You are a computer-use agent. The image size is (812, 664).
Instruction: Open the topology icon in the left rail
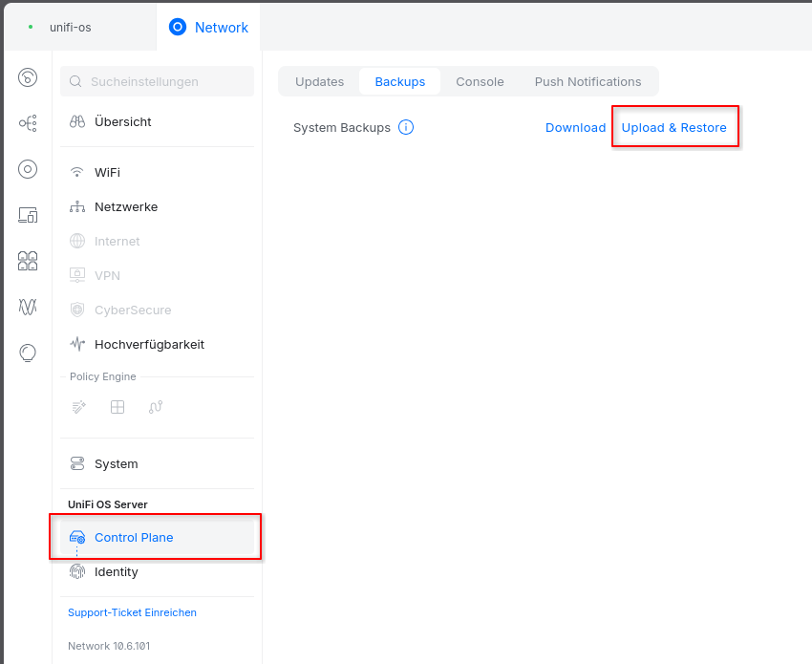[x=28, y=123]
